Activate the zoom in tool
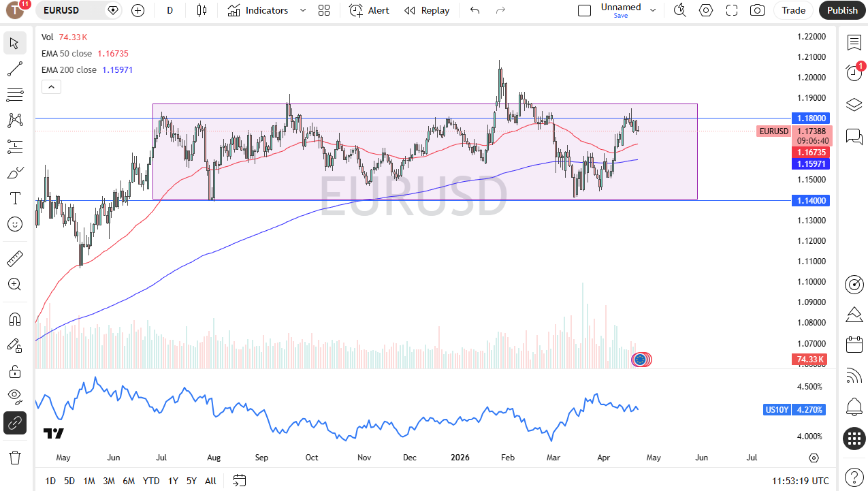 (x=15, y=284)
